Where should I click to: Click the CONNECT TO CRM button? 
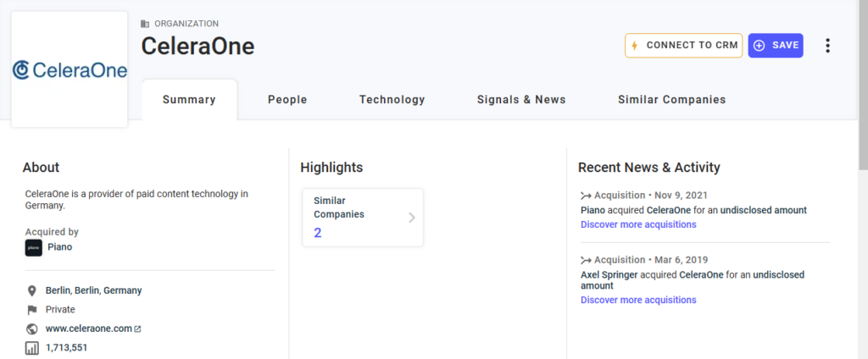[x=684, y=46]
